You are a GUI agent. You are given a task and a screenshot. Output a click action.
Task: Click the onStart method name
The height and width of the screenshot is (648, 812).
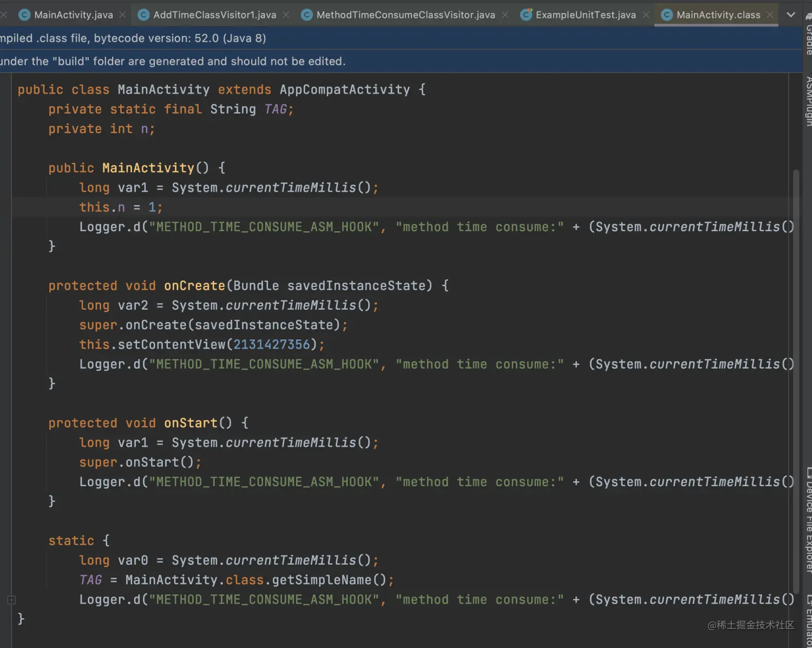click(x=191, y=423)
